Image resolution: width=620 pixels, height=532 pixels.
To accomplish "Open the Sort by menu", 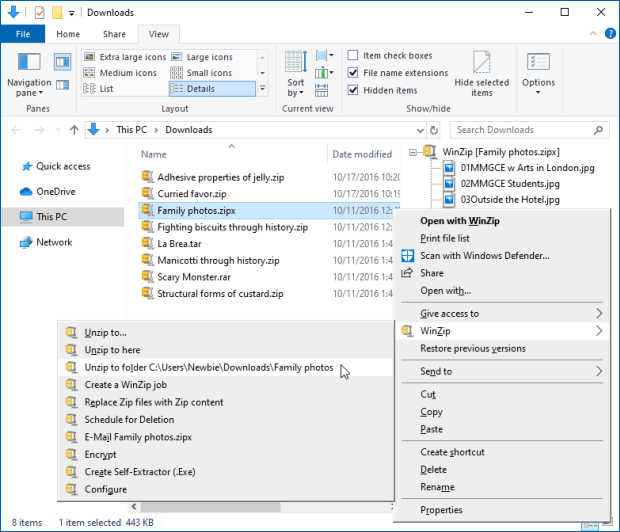I will click(x=295, y=74).
